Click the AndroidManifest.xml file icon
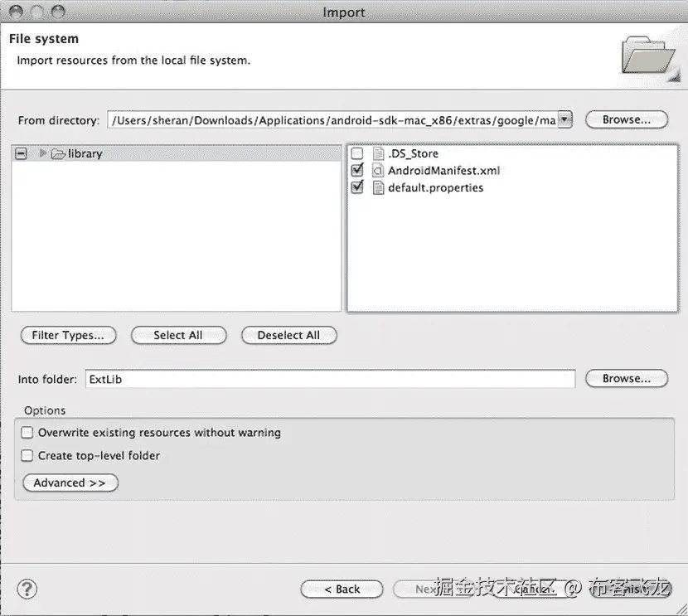Viewport: 688px width, 616px height. [x=378, y=171]
